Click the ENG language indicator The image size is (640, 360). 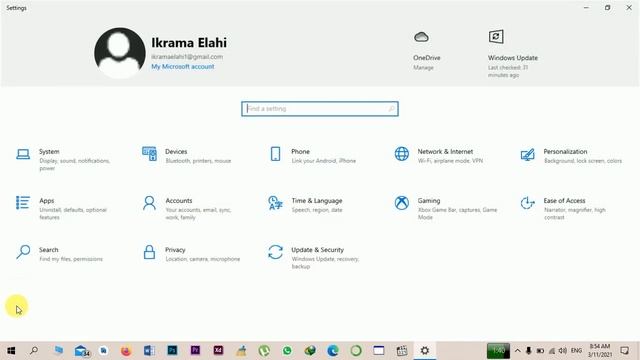(x=576, y=351)
